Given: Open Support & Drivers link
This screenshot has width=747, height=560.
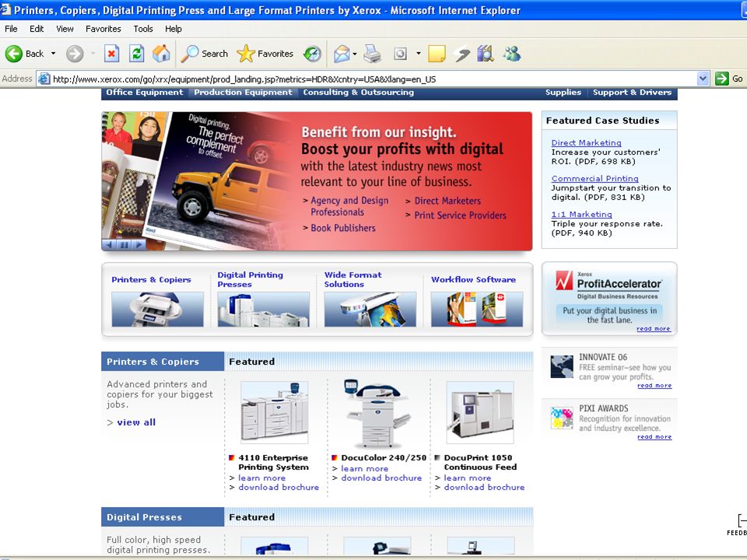Looking at the screenshot, I should (632, 93).
